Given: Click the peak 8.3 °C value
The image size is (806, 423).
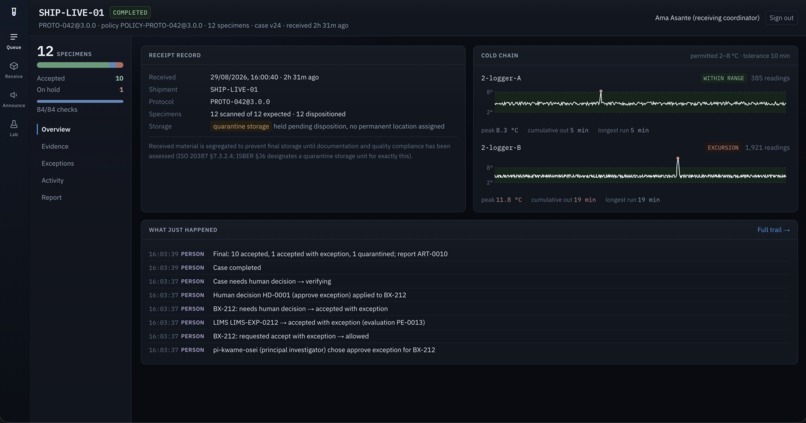Looking at the screenshot, I should tap(507, 131).
